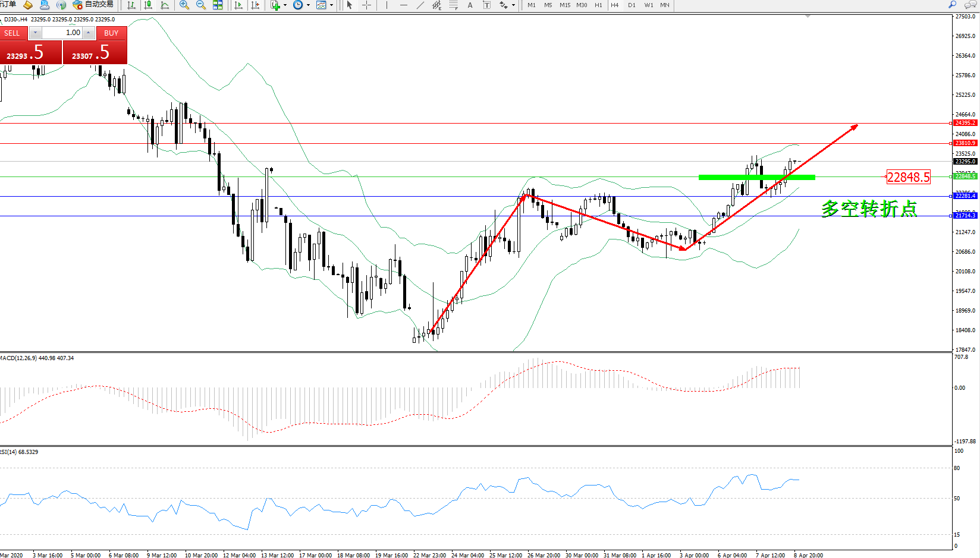Click the lot volume field showing 1.00
Screen dimensions: 980x558
click(62, 33)
